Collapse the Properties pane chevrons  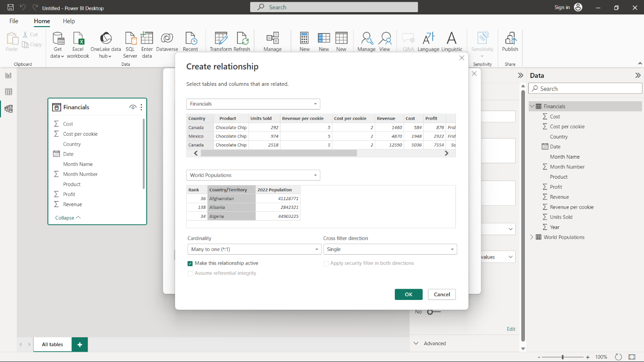pyautogui.click(x=520, y=76)
